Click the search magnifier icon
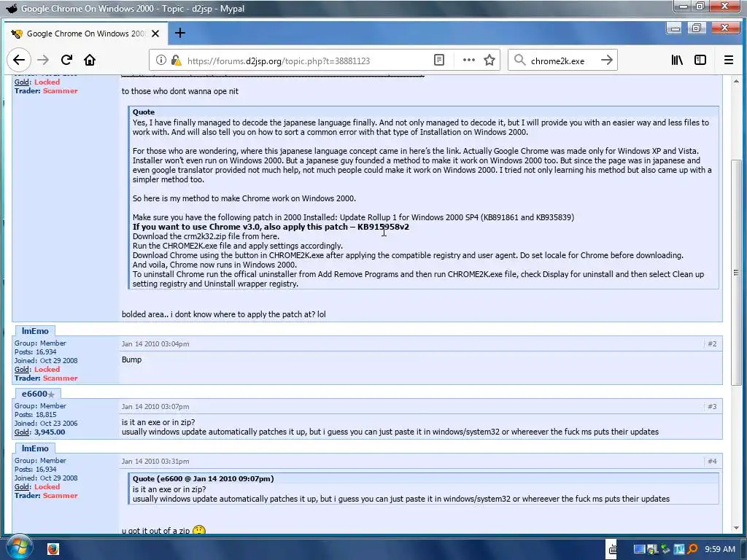This screenshot has height=560, width=747. click(519, 60)
